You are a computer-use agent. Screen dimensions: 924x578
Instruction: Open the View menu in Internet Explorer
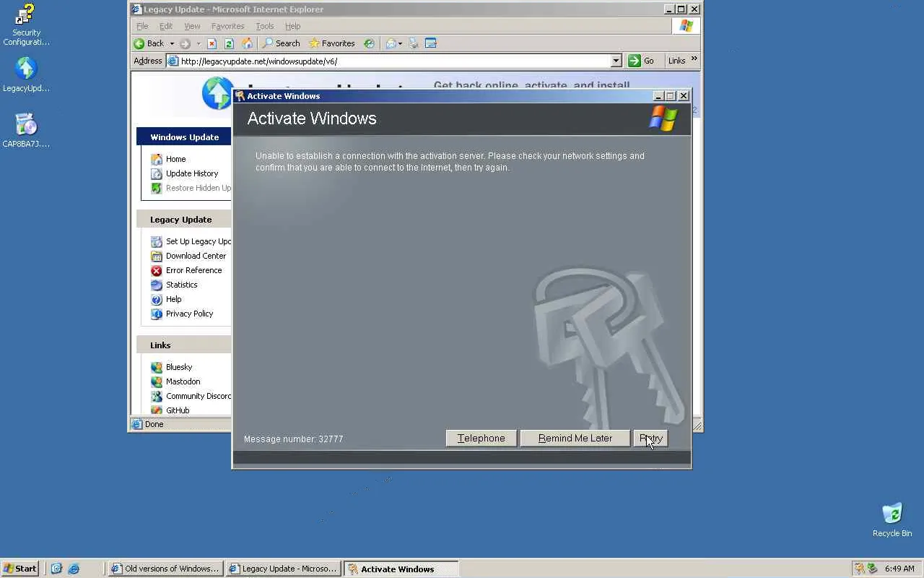coord(192,26)
